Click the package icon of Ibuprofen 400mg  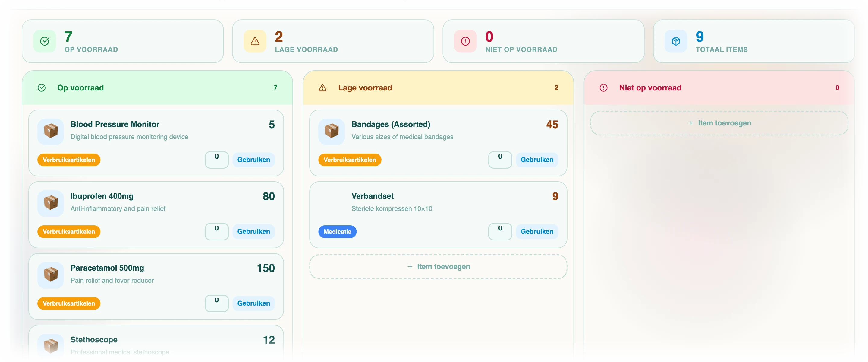pos(51,203)
